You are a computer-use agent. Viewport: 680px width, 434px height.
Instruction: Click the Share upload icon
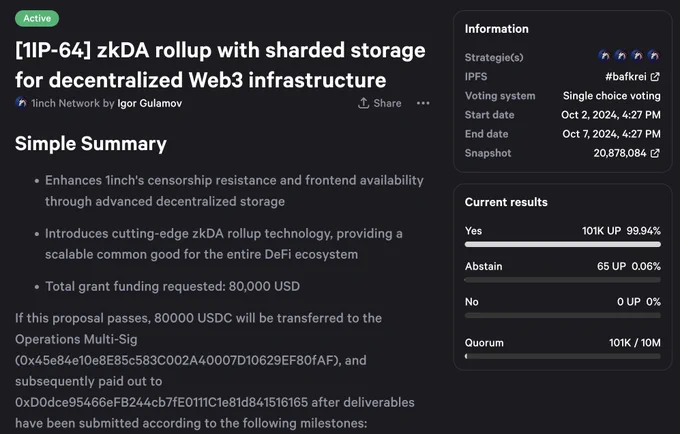coord(363,103)
